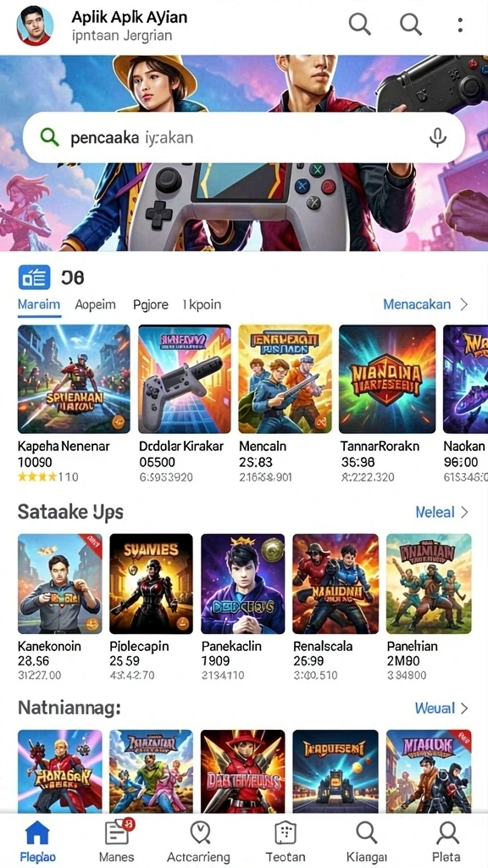Open the Panekaclin game thumbnail
Viewport: 488px width, 868px height.
click(x=242, y=583)
